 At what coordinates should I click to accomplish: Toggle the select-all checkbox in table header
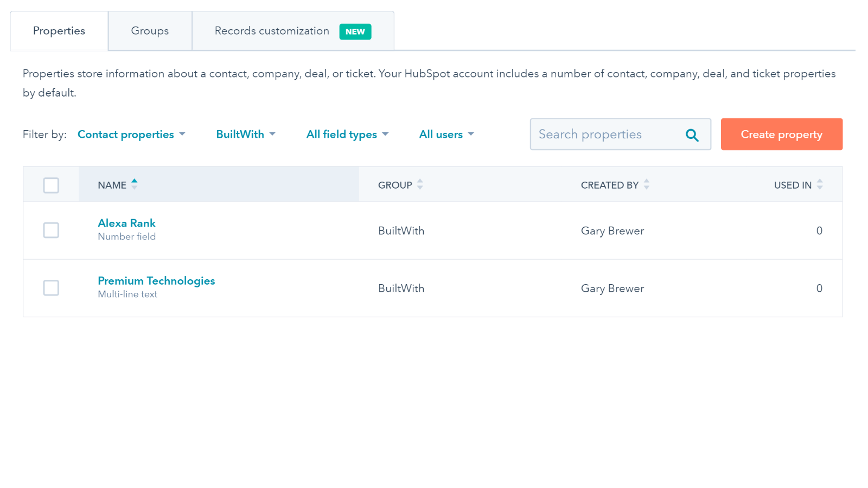point(51,185)
